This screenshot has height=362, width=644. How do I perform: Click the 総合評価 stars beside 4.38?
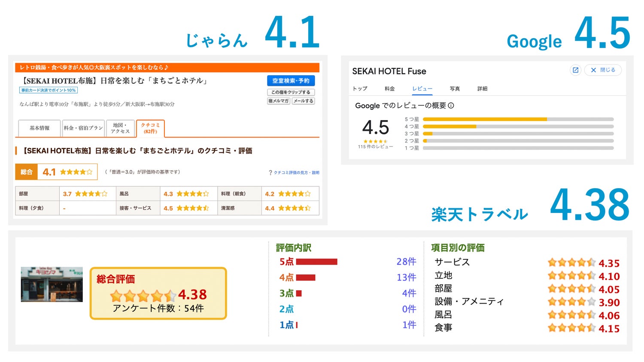(143, 295)
